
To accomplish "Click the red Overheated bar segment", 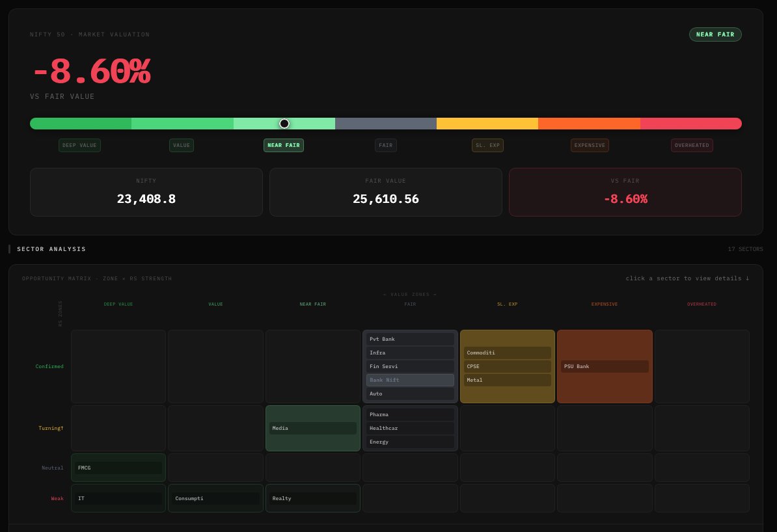I will tap(691, 124).
